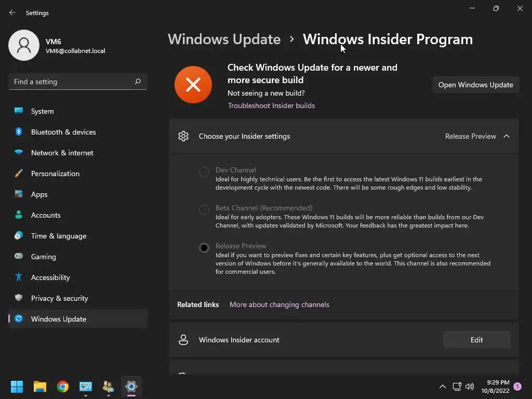Click Edit for Windows Insider account
The image size is (532, 399).
point(476,340)
